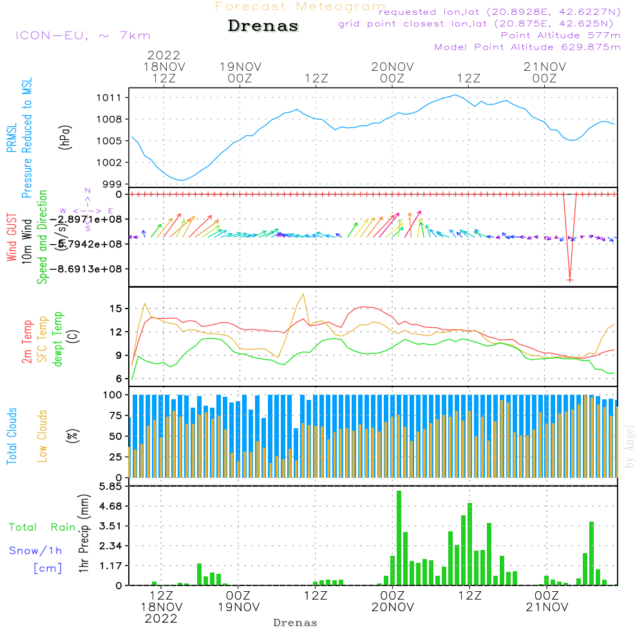
Task: Click 'Model Point Altitude 629.875m' text
Action: [x=527, y=47]
